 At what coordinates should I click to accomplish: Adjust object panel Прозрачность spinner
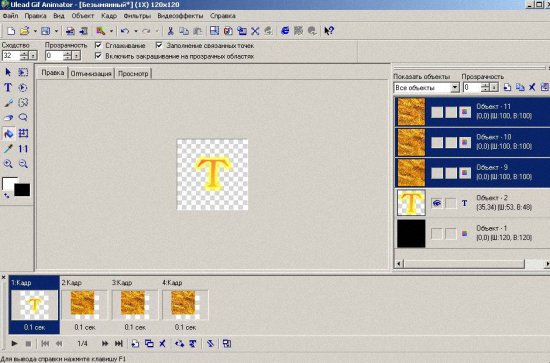pos(485,87)
